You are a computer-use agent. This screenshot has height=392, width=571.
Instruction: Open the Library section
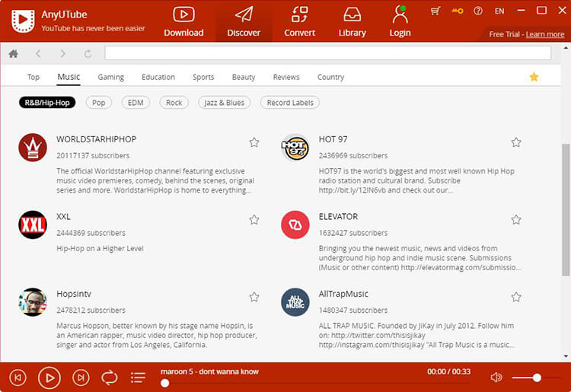(352, 22)
